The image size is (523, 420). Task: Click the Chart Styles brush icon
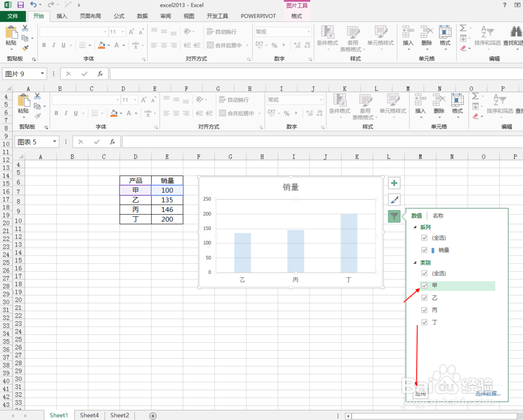(394, 200)
